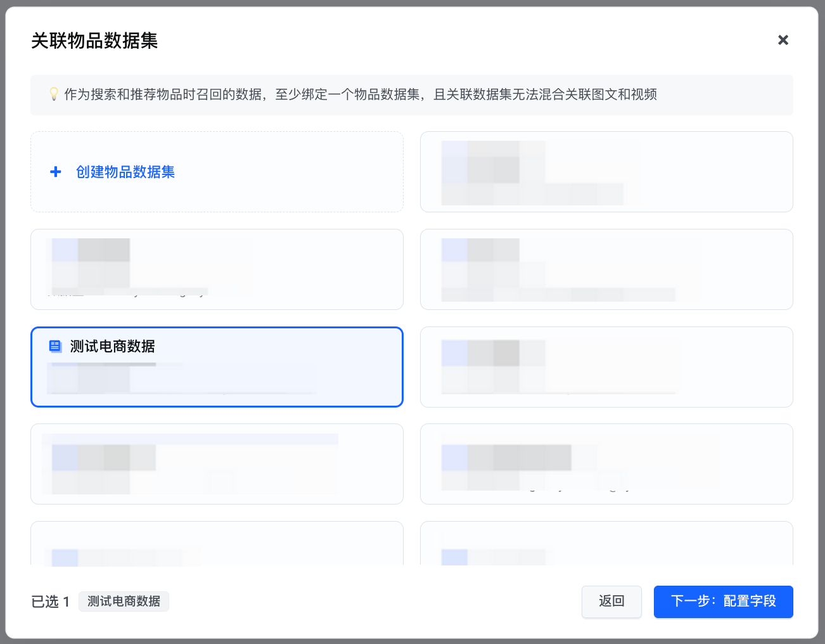
Task: Select blurred dataset card directly below 测试电商数据
Action: coord(217,464)
